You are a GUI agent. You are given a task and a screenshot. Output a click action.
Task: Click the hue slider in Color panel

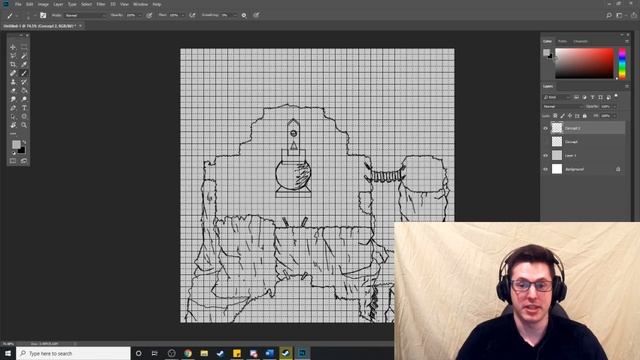coord(622,64)
